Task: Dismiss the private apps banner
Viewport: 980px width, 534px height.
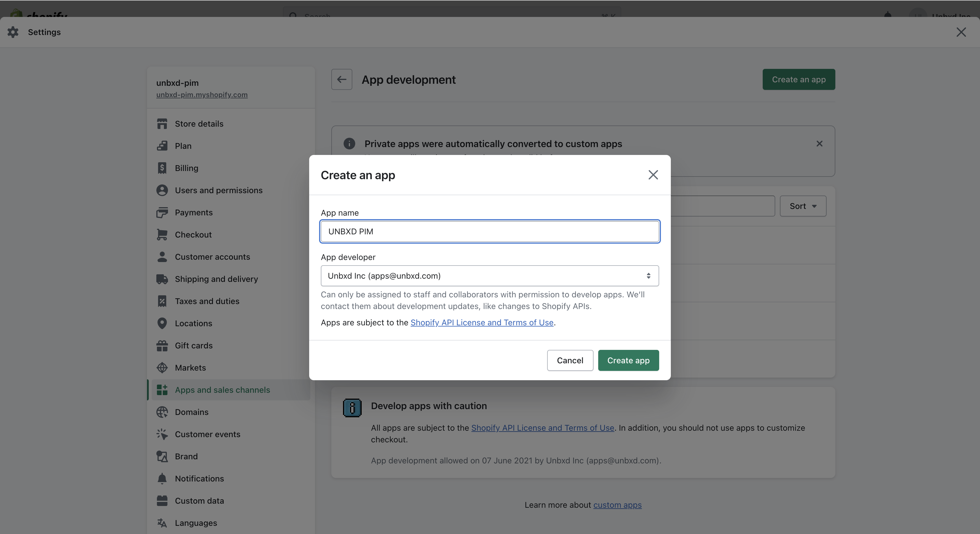Action: tap(820, 144)
